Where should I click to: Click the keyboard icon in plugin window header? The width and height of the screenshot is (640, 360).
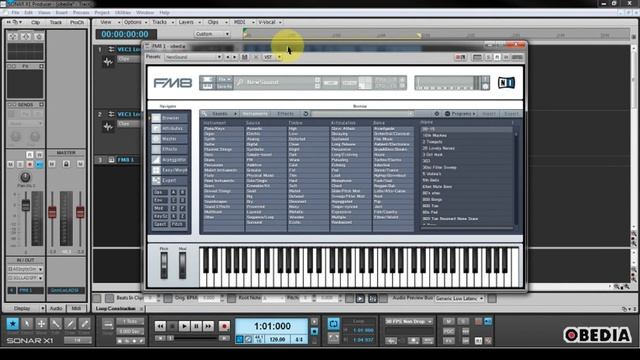[x=477, y=57]
